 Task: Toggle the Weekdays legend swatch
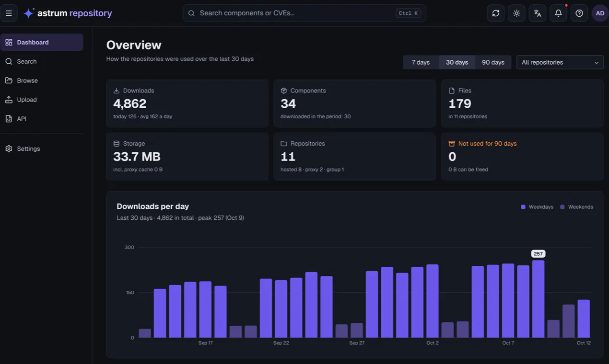(x=523, y=207)
